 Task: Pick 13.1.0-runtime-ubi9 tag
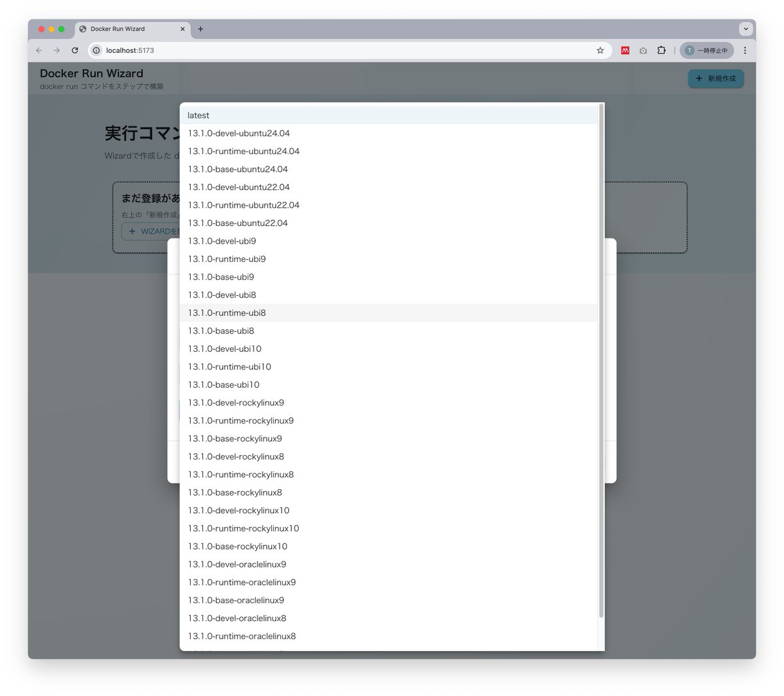point(389,259)
